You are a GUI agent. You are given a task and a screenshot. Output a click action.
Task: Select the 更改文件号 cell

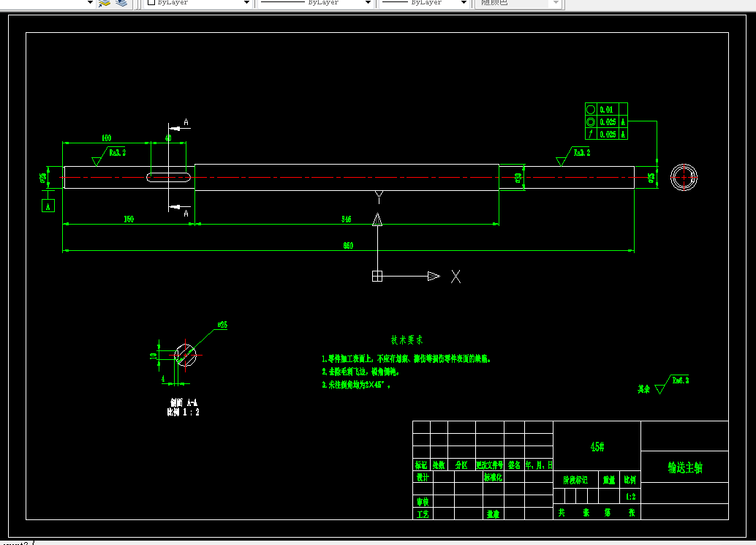point(490,465)
